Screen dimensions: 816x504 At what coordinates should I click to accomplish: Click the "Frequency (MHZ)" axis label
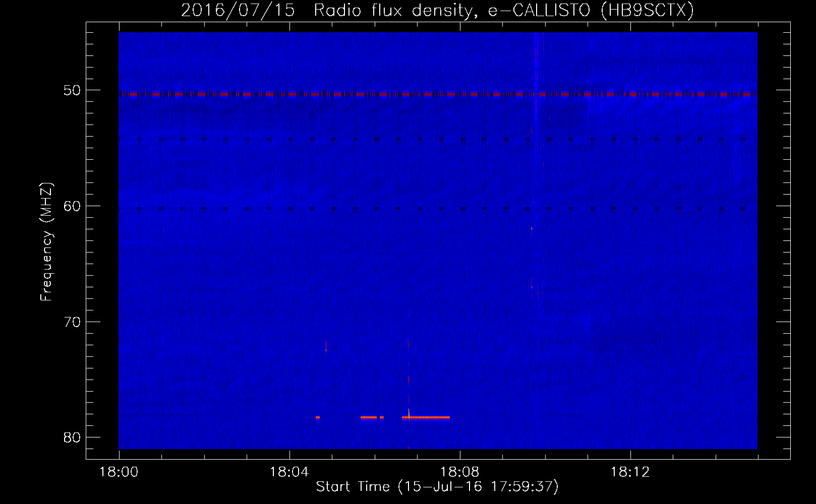[46, 242]
